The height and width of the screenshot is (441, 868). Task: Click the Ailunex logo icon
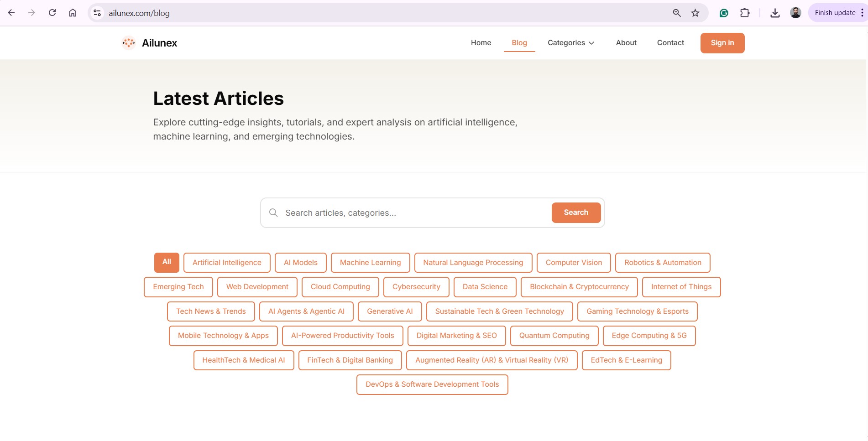coord(129,43)
